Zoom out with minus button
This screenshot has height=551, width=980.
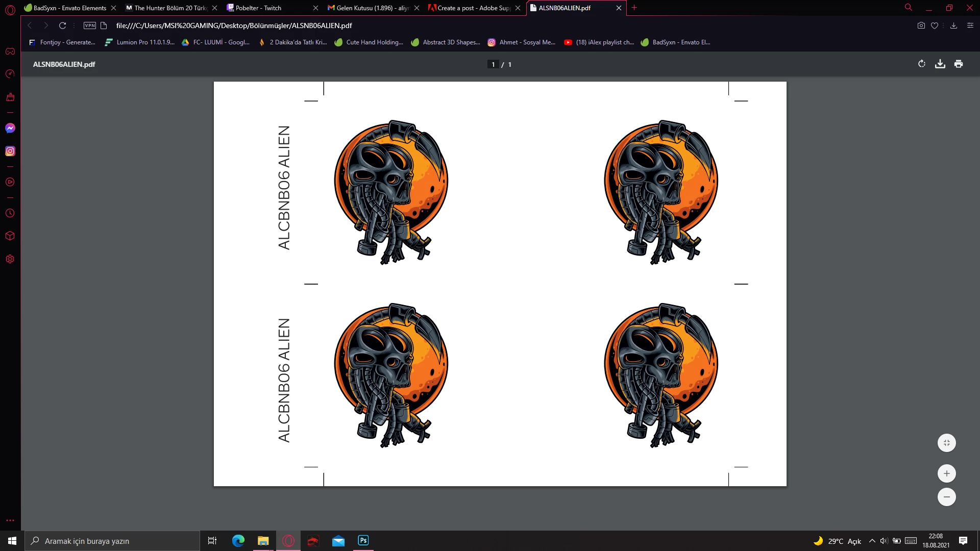(946, 497)
